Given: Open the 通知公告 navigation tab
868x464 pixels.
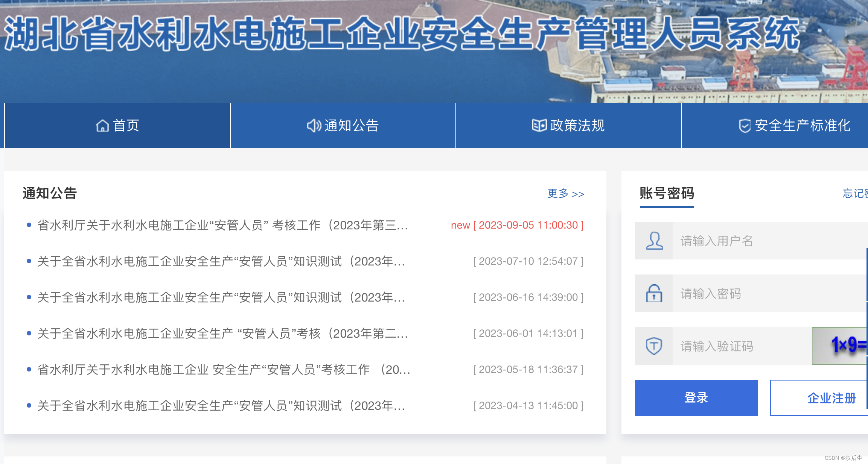Looking at the screenshot, I should tap(351, 126).
